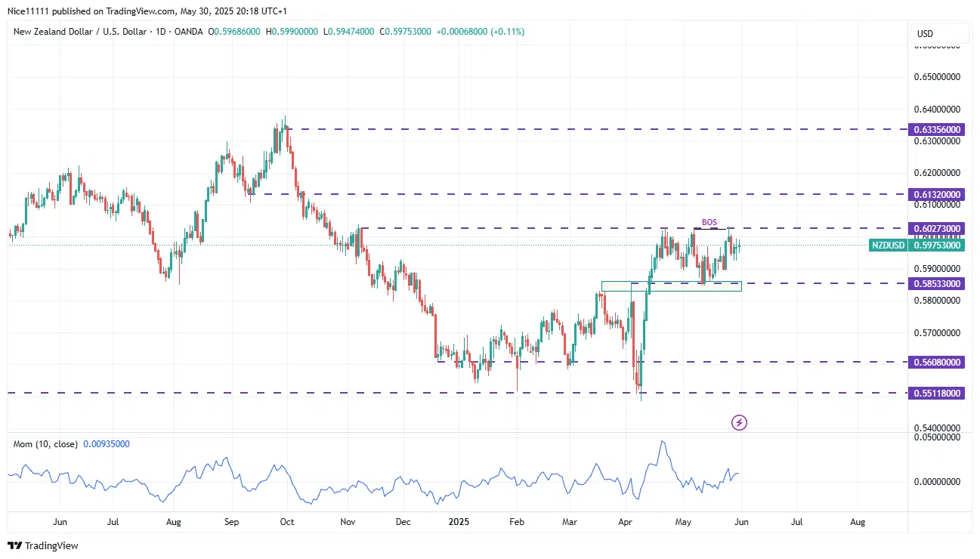The height and width of the screenshot is (559, 980).
Task: Select the 0.61320000 price level label
Action: [x=938, y=194]
